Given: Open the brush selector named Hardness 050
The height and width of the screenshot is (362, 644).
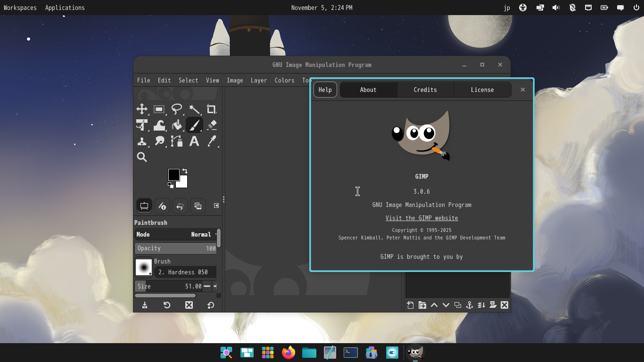Looking at the screenshot, I should 185,272.
